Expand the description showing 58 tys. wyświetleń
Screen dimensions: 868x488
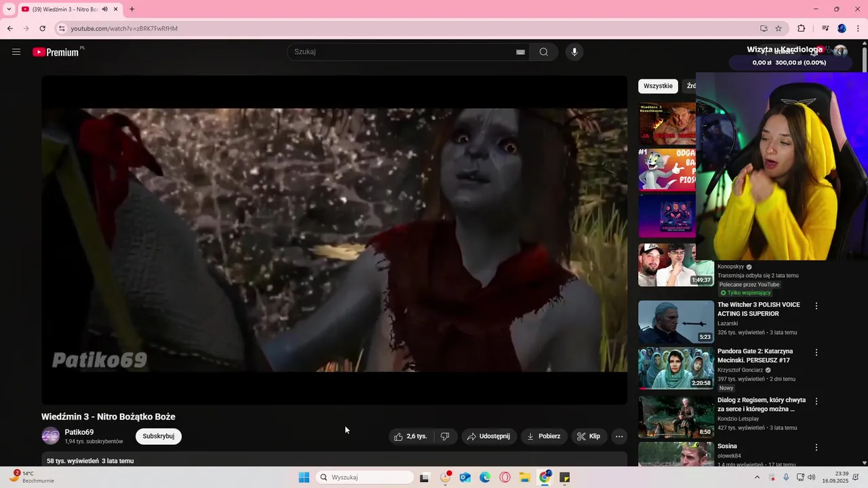point(334,460)
